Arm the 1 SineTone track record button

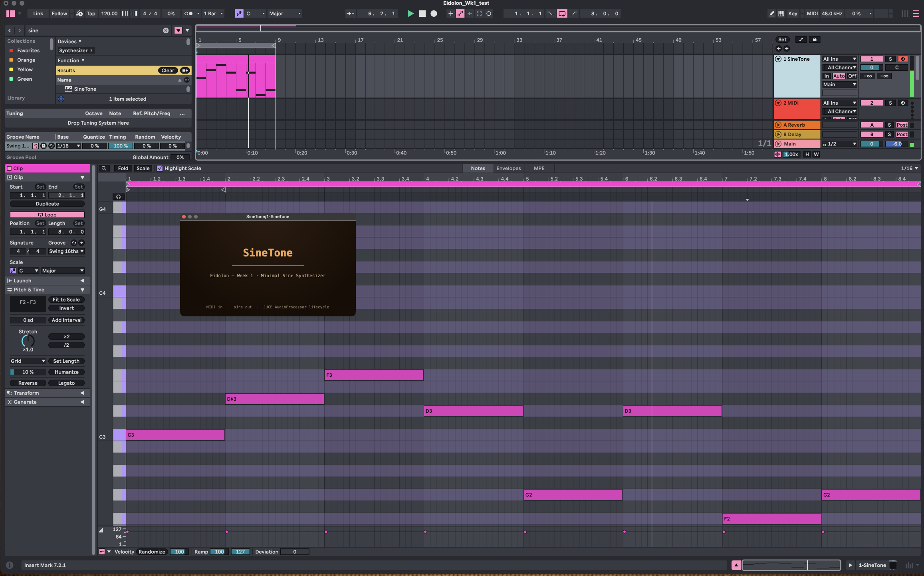coord(902,59)
